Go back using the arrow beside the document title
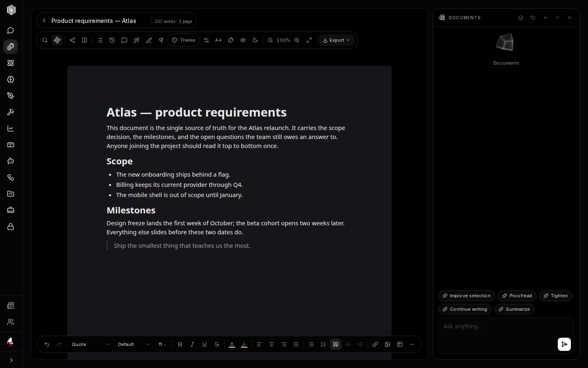Image resolution: width=588 pixels, height=368 pixels. pyautogui.click(x=44, y=21)
